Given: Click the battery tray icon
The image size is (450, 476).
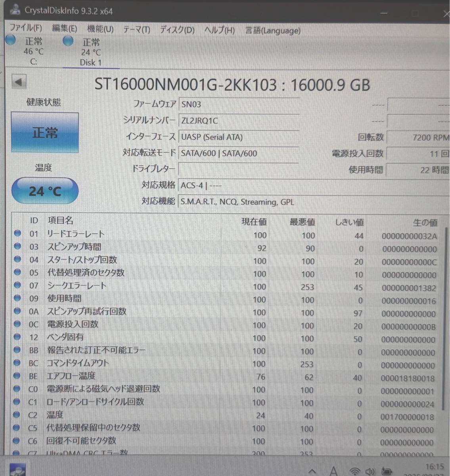Looking at the screenshot, I should pyautogui.click(x=386, y=471).
